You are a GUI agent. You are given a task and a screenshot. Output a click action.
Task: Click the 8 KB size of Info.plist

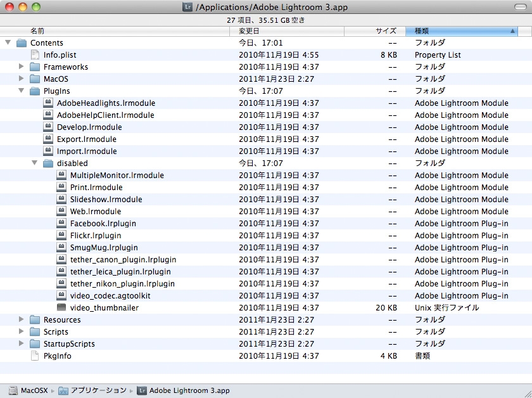tap(389, 55)
